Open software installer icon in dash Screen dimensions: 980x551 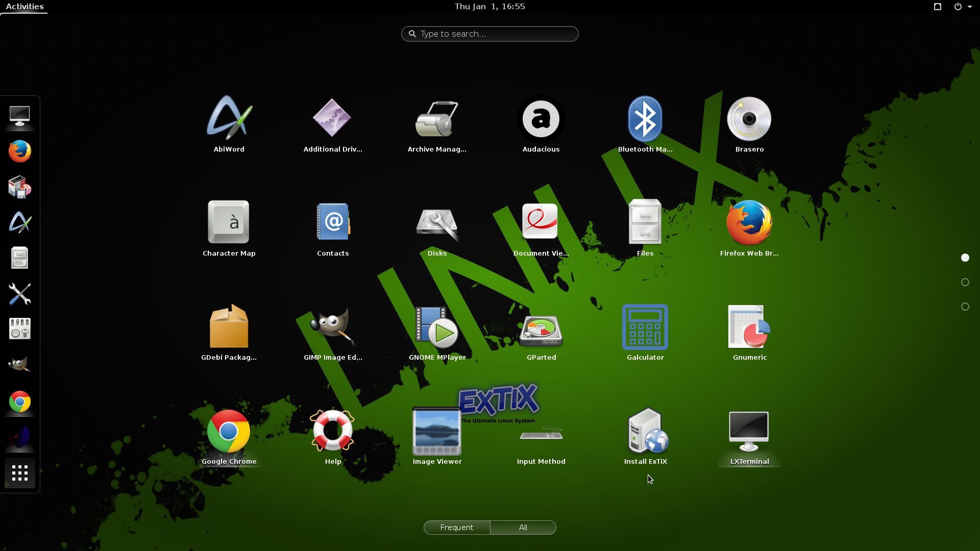click(20, 187)
